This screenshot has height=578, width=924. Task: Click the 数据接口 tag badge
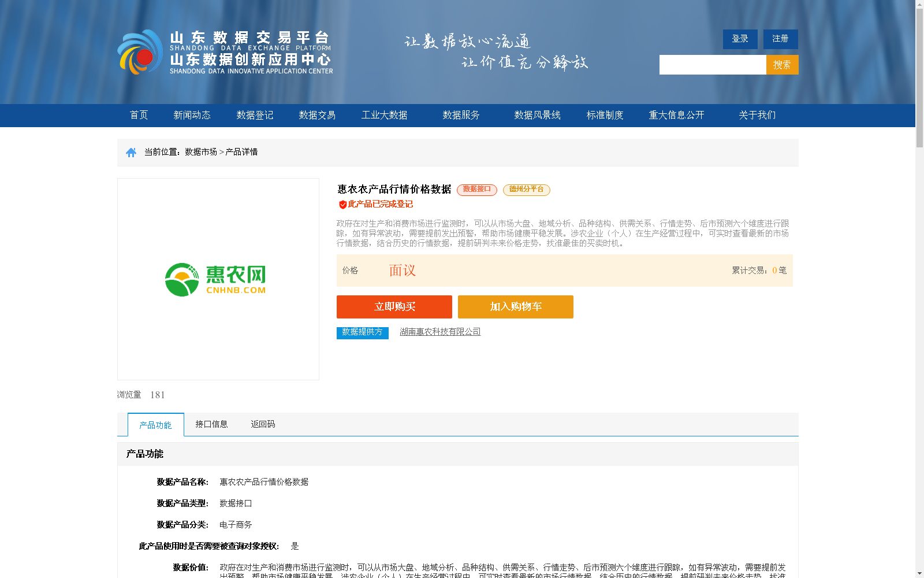tap(477, 190)
